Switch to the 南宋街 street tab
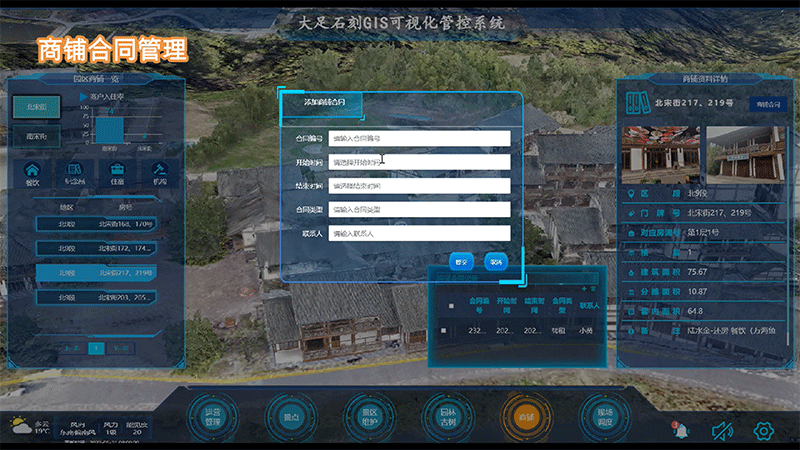 click(37, 134)
